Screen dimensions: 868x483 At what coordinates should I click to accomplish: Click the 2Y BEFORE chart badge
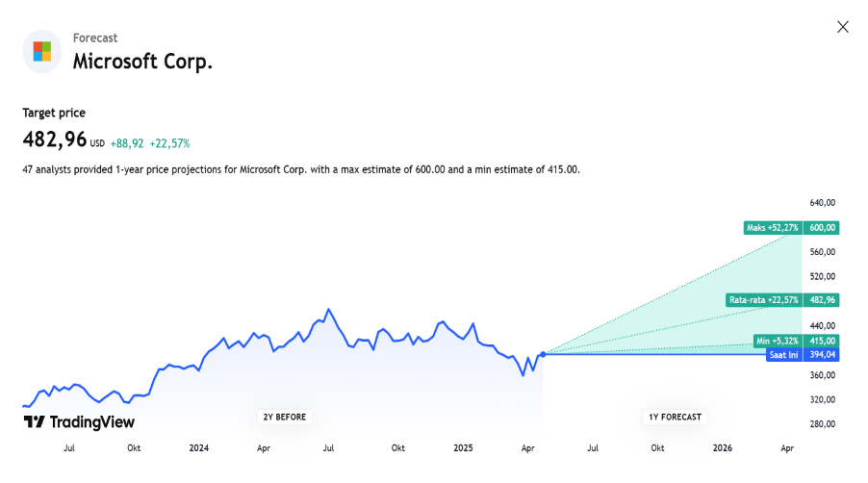point(285,418)
